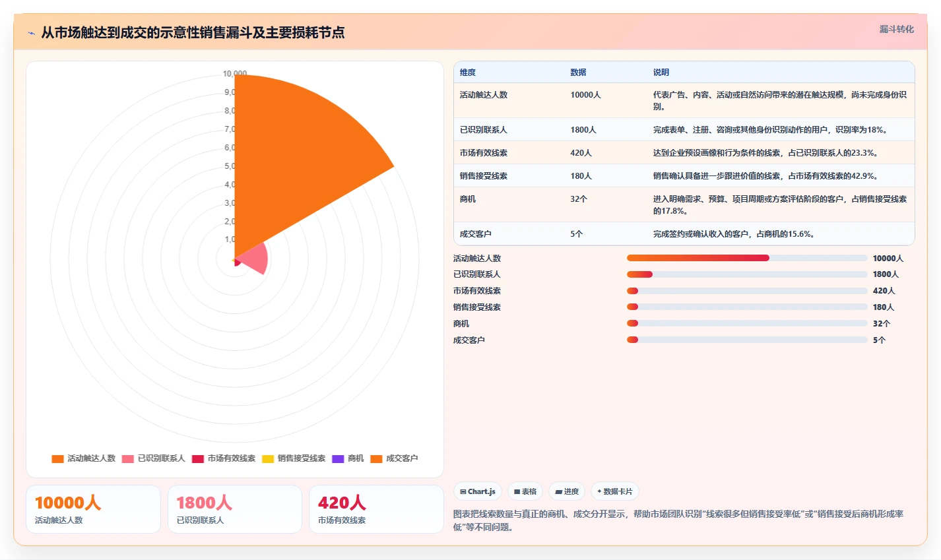Click the 5个 table cell
Viewport: 941px width, 560px height.
click(x=577, y=234)
